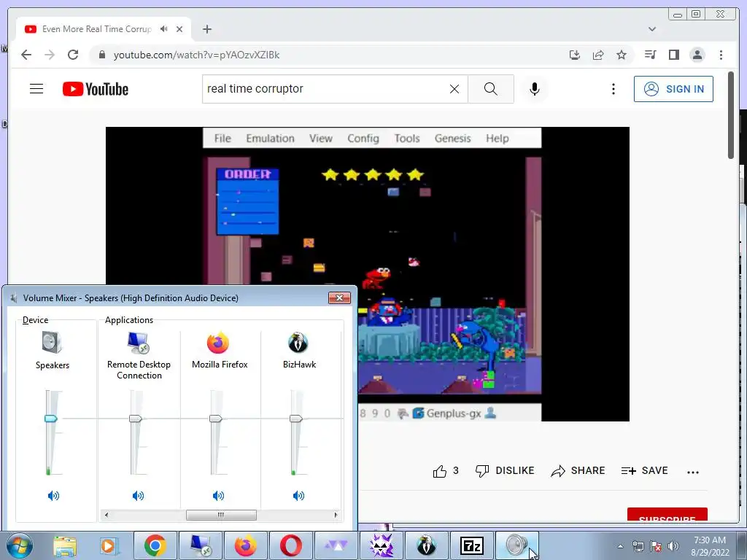Screen dimensions: 747x560
Task: Open the Windows Start button
Action: tap(19, 545)
